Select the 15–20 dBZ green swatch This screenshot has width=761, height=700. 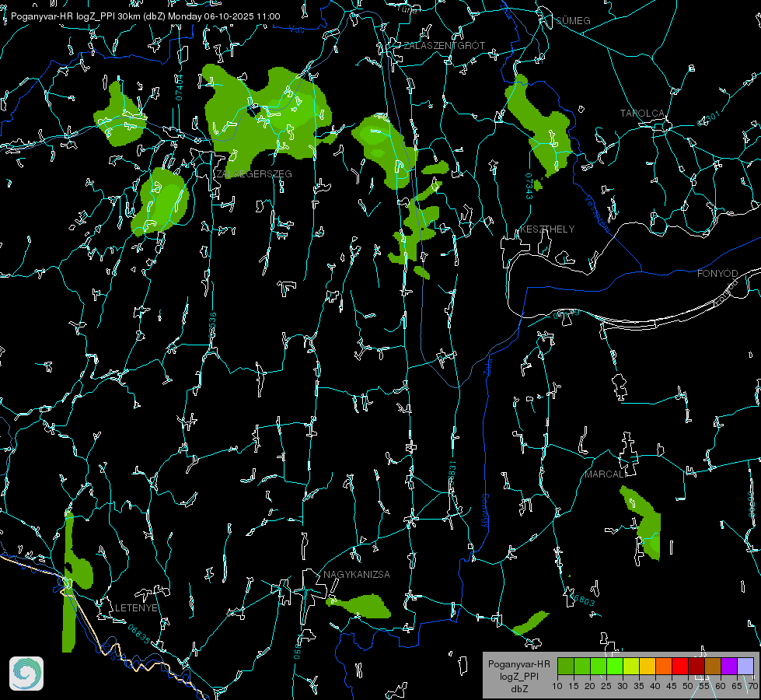(x=582, y=666)
